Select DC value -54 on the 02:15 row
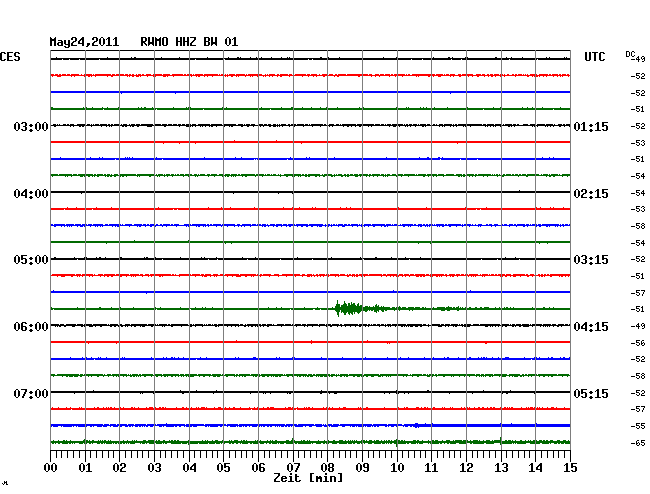This screenshot has height=494, width=650. point(638,193)
